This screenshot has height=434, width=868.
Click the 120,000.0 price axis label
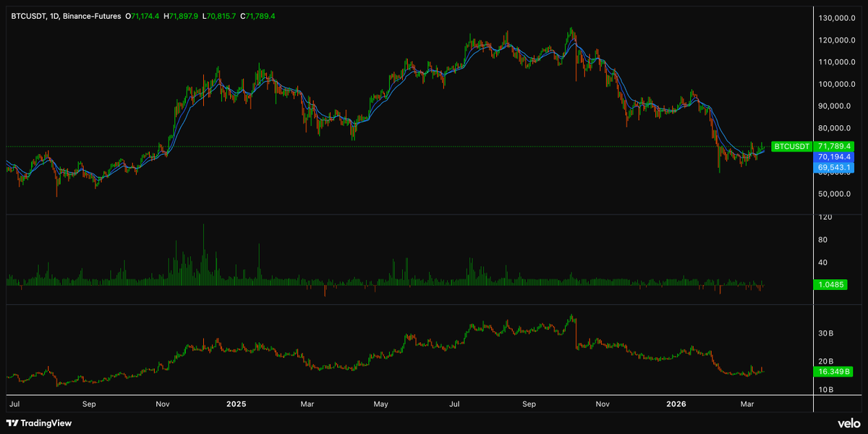pos(835,41)
